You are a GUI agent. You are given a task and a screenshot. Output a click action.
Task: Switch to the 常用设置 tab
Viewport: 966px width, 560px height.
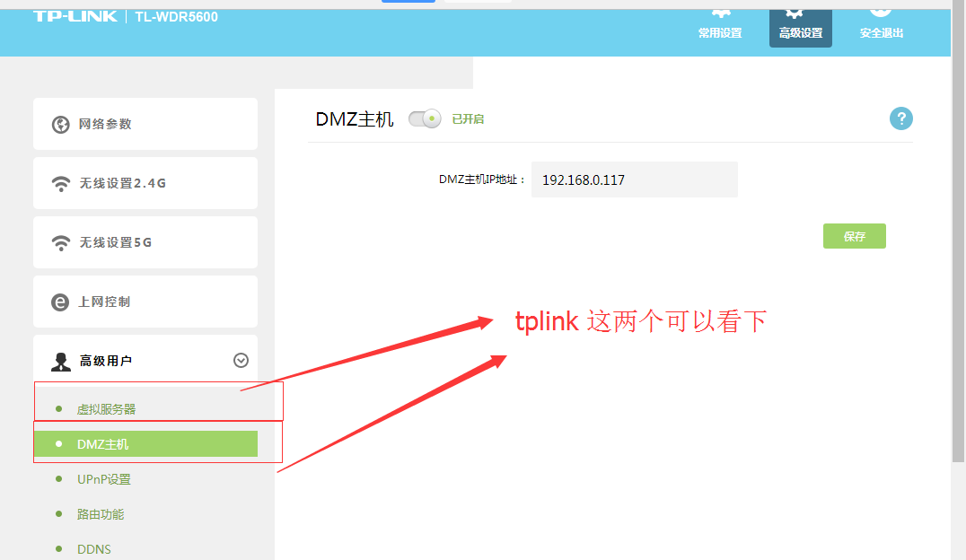point(720,28)
